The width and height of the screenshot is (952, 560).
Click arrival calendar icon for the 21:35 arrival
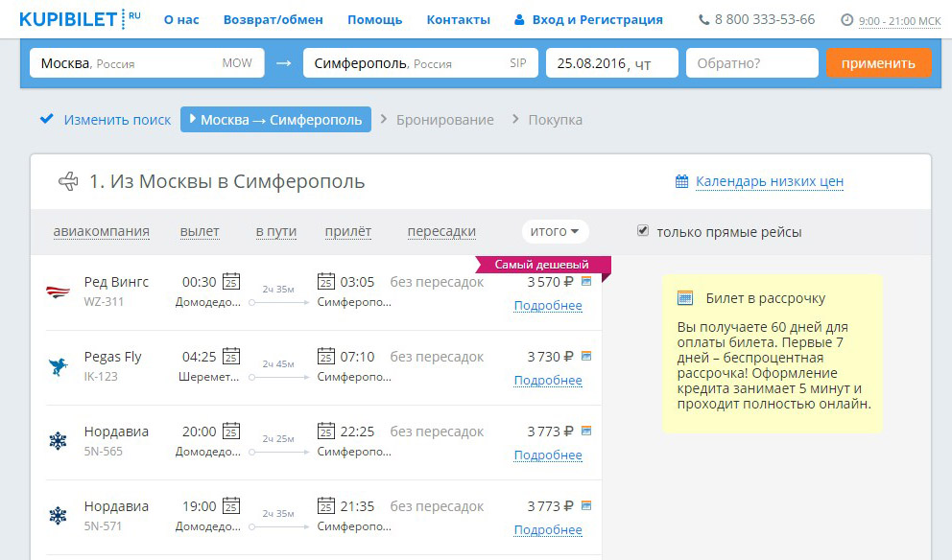click(326, 505)
